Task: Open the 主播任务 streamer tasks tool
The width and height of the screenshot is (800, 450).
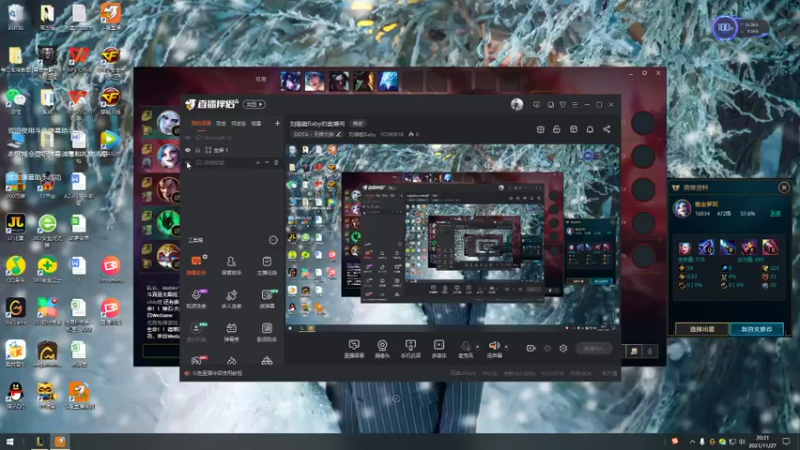Action: point(267,265)
